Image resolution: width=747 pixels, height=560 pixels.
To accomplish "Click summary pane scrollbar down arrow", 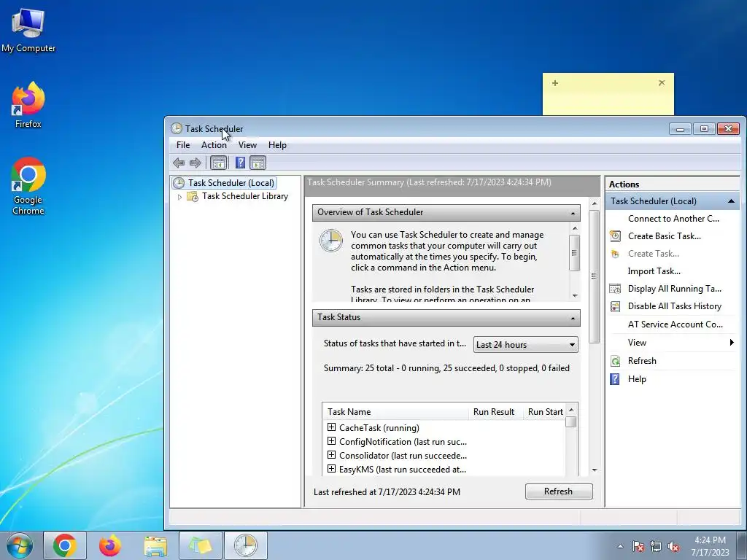I will pos(594,470).
